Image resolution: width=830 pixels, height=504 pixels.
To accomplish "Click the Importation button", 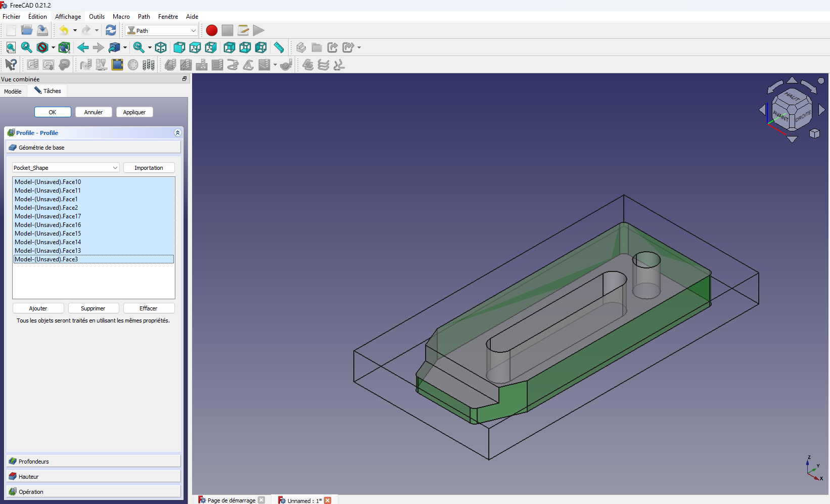I will 149,168.
